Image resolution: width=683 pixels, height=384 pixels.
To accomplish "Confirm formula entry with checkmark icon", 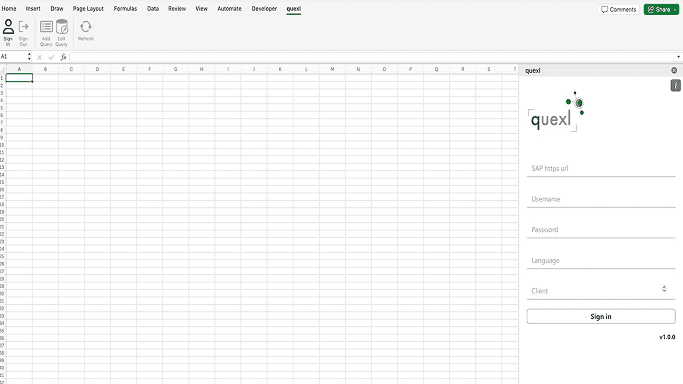I will tap(51, 57).
